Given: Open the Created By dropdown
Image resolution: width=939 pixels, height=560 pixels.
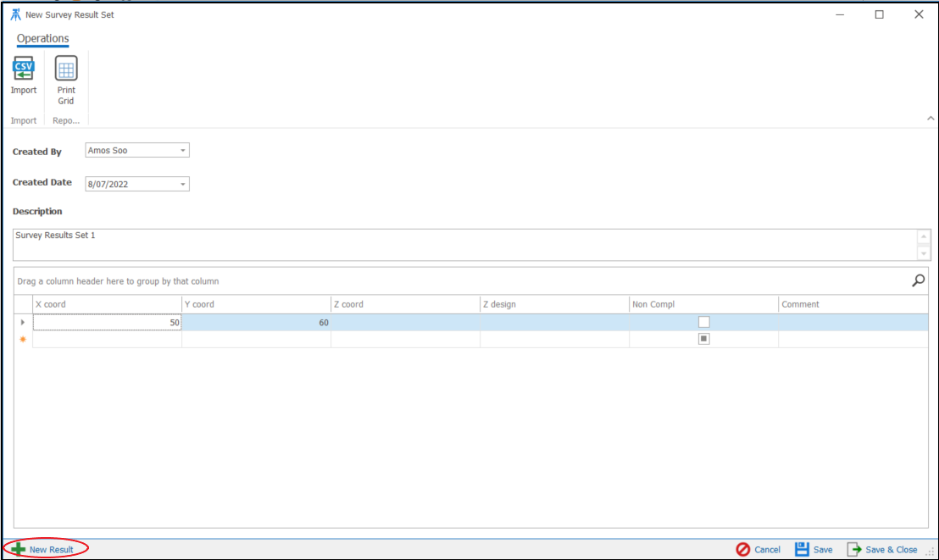Looking at the screenshot, I should coord(183,151).
